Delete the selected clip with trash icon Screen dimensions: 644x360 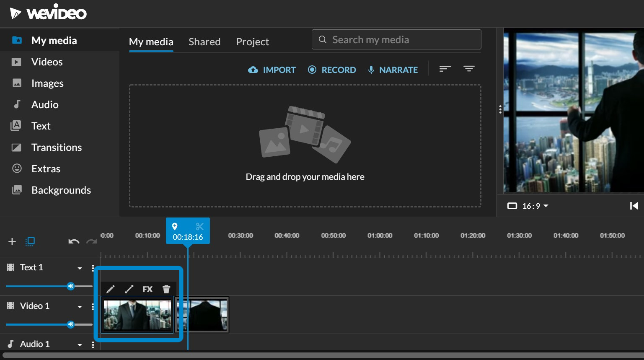coord(166,289)
